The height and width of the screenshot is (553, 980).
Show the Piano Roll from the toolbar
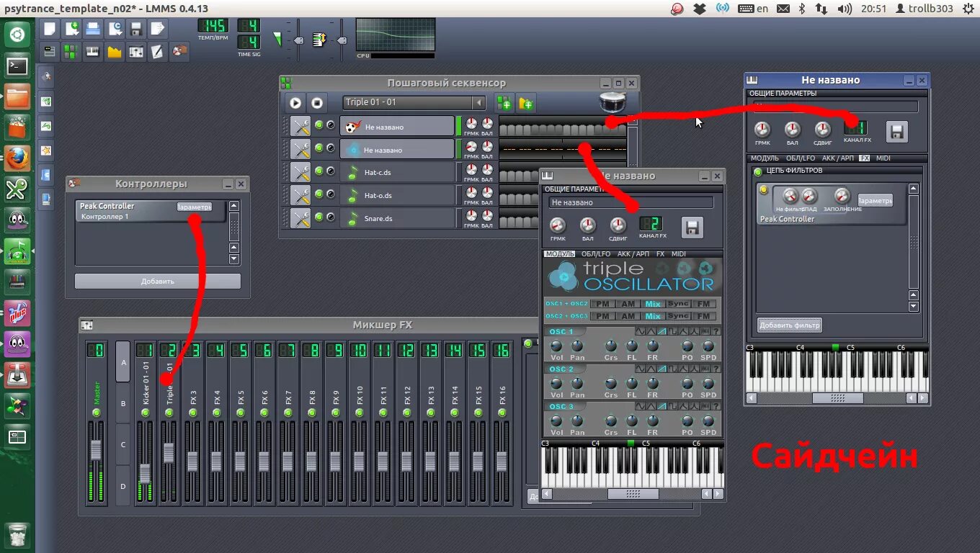[93, 51]
